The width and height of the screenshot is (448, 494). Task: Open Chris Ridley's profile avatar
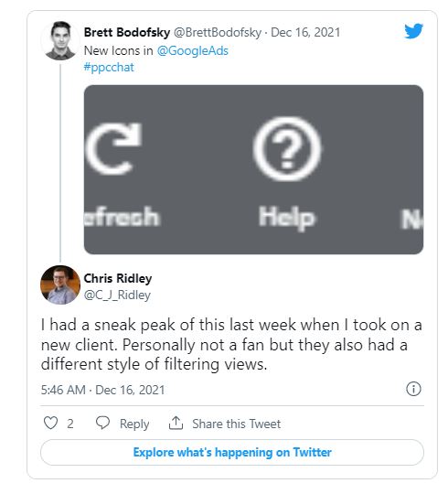click(60, 285)
